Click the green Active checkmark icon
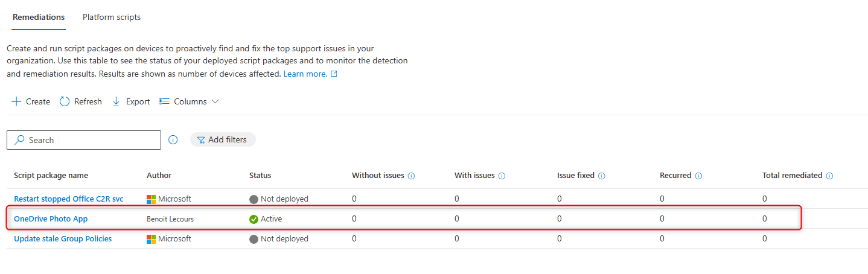 pos(254,219)
